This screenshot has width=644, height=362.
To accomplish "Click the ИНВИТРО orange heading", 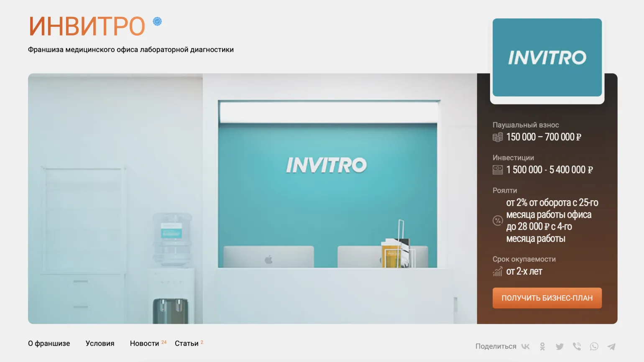I will click(x=87, y=26).
